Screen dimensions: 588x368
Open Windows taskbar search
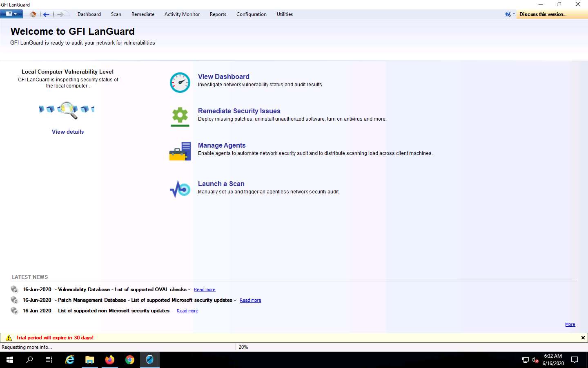coord(29,360)
